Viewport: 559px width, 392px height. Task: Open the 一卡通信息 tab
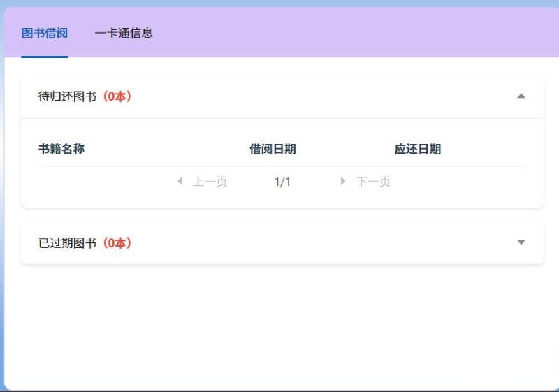click(124, 33)
